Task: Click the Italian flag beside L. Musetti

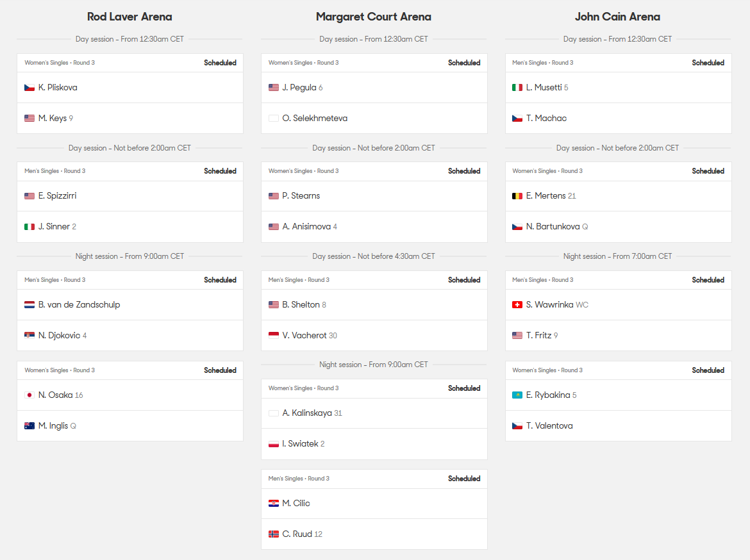Action: [x=517, y=88]
